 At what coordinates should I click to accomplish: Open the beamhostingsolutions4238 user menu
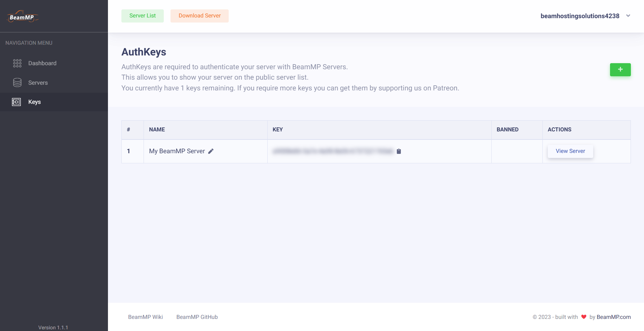point(585,16)
